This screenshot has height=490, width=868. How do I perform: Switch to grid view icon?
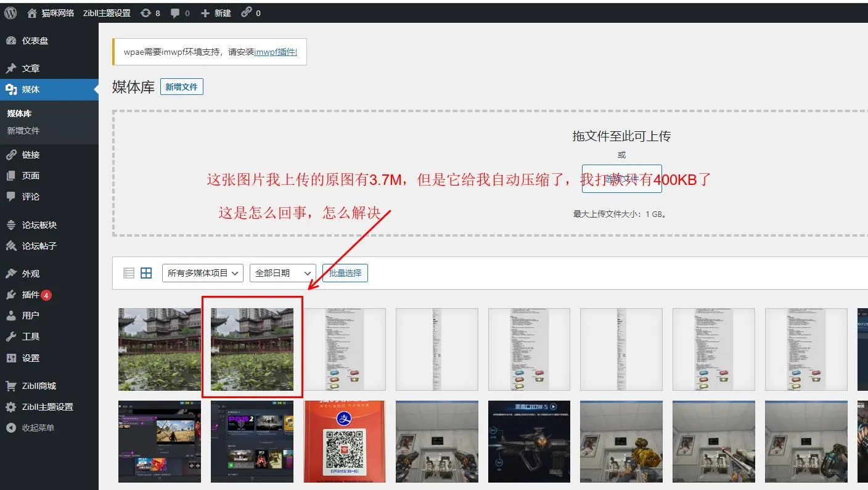(x=146, y=273)
